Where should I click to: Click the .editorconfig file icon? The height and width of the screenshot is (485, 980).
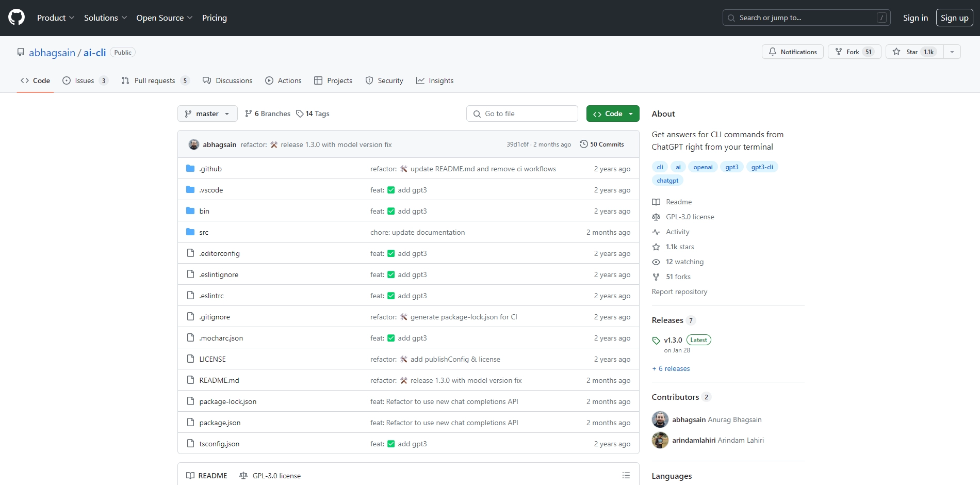(x=190, y=253)
